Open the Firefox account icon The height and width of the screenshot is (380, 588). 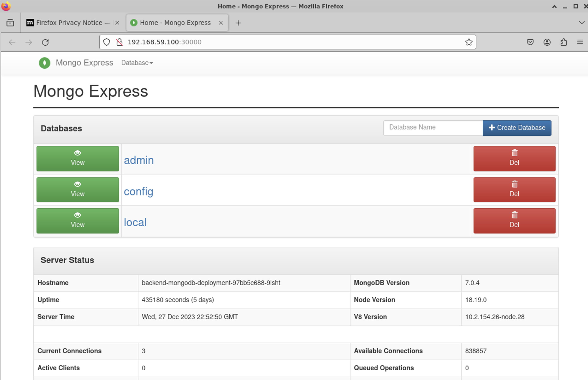pos(547,42)
